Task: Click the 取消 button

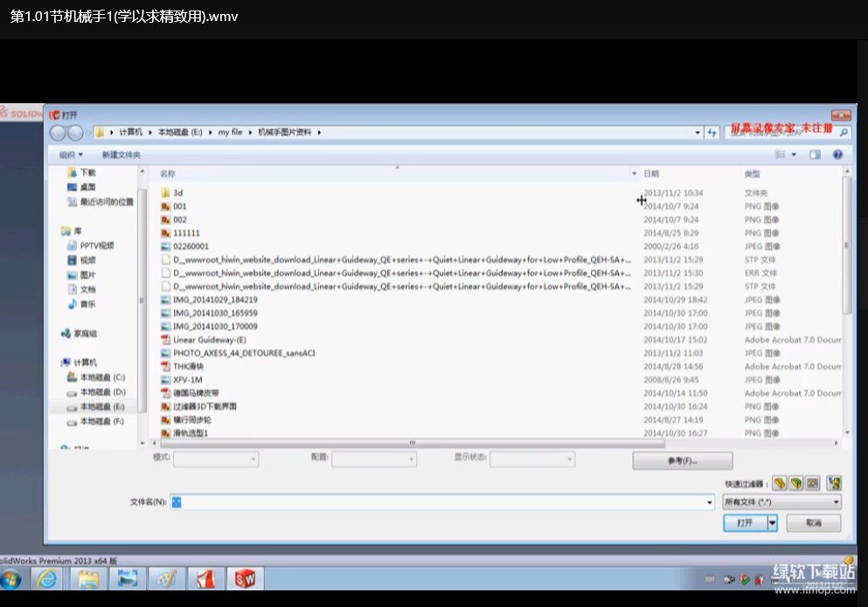Action: point(813,523)
